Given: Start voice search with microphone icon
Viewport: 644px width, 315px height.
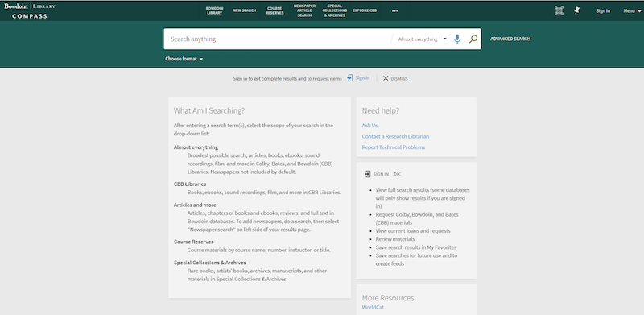Looking at the screenshot, I should [x=457, y=39].
